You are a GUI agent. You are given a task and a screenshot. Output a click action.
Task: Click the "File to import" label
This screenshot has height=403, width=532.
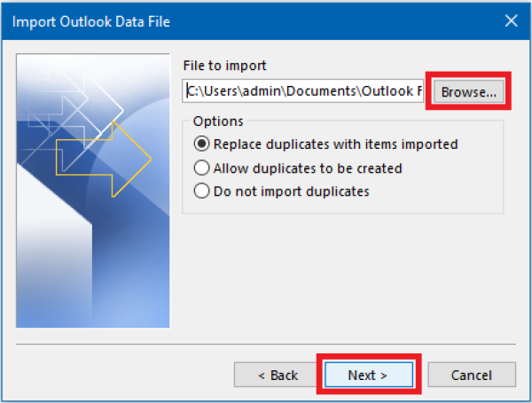tap(224, 66)
